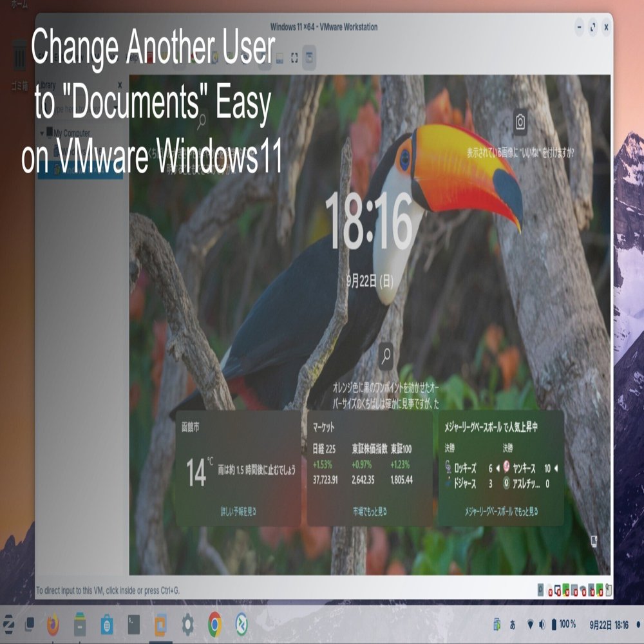644x644 pixels.
Task: Click the fullscreen icon in the VMware toolbar
Action: pyautogui.click(x=294, y=57)
